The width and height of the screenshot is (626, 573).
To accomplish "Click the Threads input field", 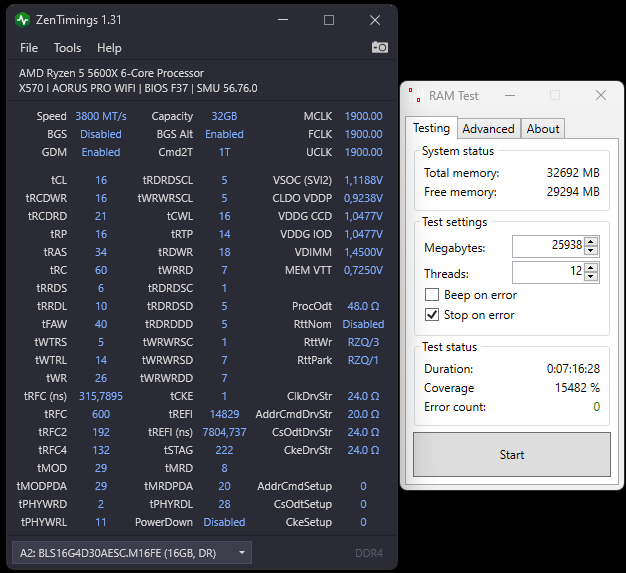I will point(548,272).
